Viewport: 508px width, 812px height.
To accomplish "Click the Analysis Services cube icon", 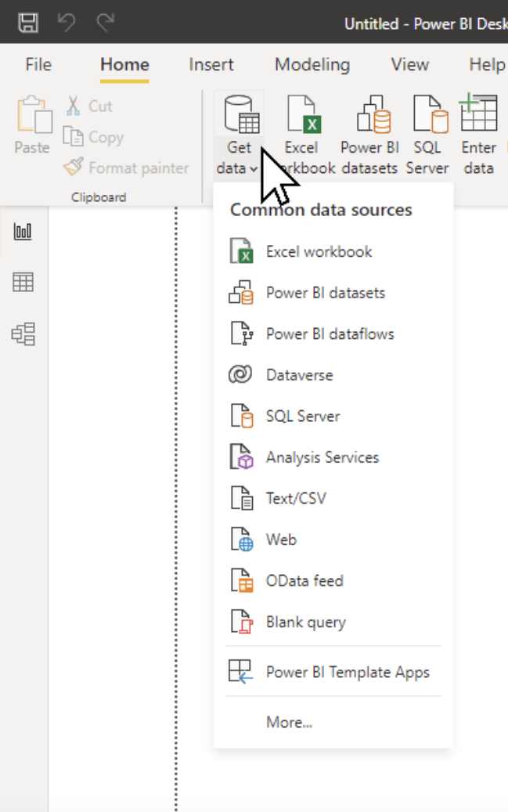I will [241, 457].
